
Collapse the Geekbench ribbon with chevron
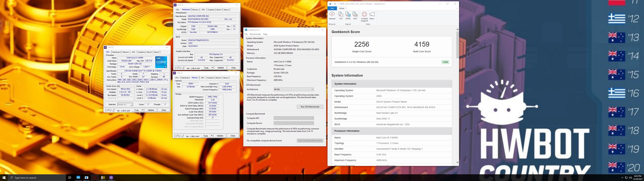pos(457,8)
